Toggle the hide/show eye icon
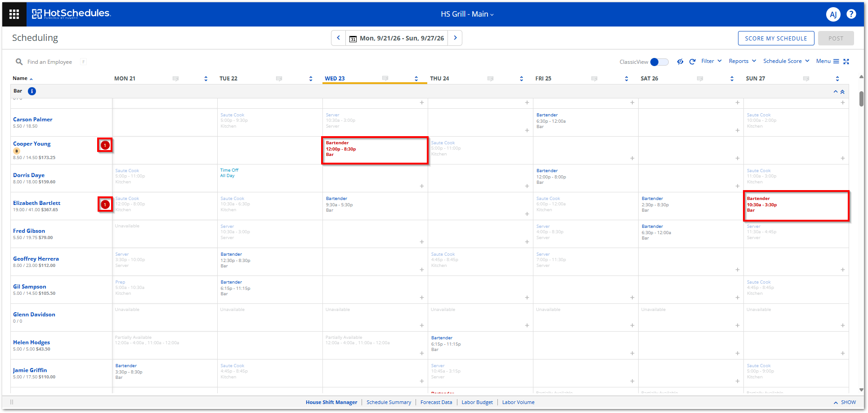The image size is (868, 413). point(680,62)
